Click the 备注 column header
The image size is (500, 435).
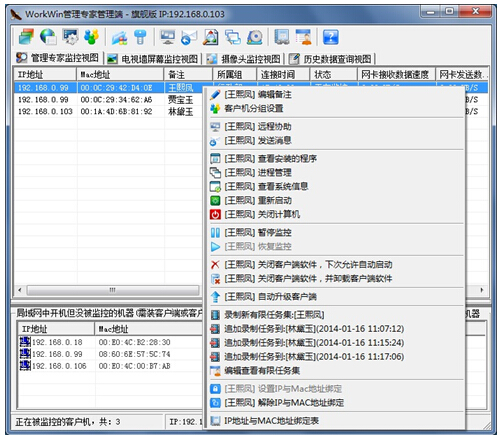(188, 74)
